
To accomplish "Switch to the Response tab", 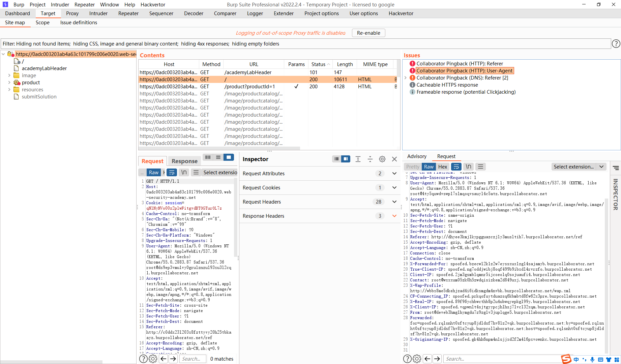I will point(184,161).
